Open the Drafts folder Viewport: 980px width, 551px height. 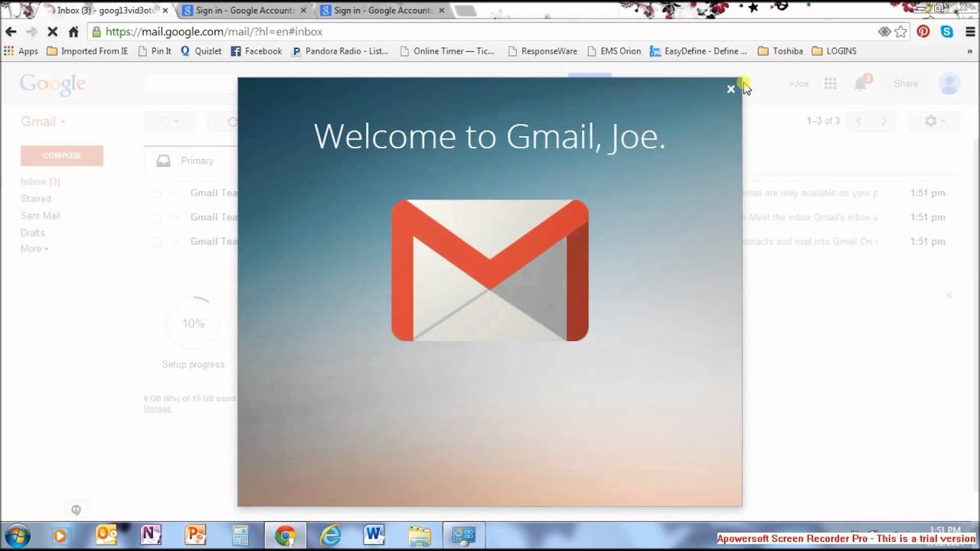click(x=33, y=233)
